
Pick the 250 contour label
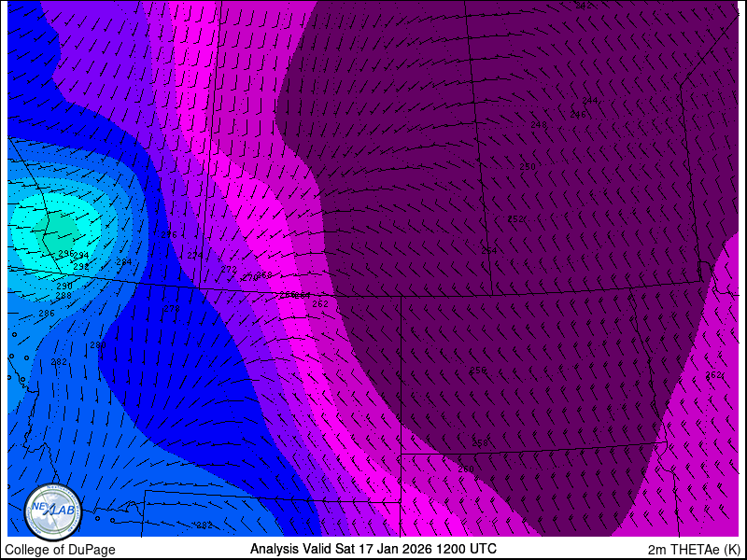click(x=528, y=167)
